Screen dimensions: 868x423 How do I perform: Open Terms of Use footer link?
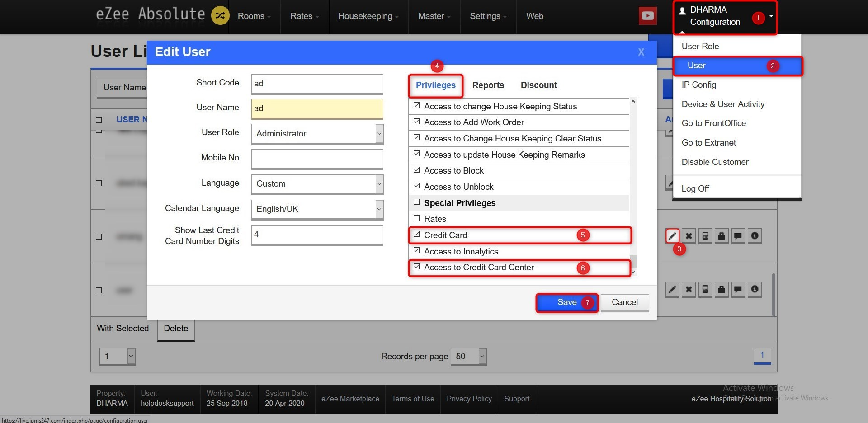(x=413, y=399)
